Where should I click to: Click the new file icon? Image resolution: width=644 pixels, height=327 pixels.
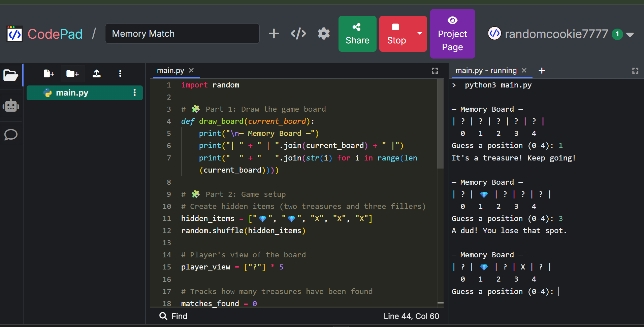point(49,73)
